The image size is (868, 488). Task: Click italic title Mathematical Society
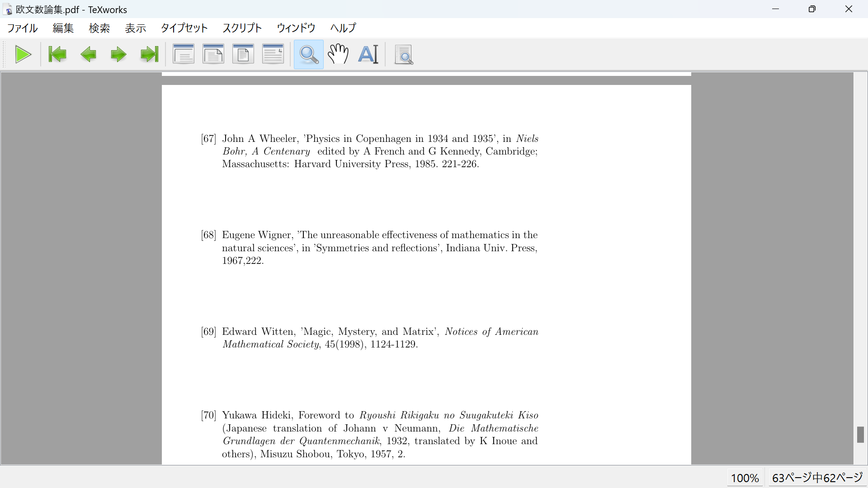click(271, 344)
